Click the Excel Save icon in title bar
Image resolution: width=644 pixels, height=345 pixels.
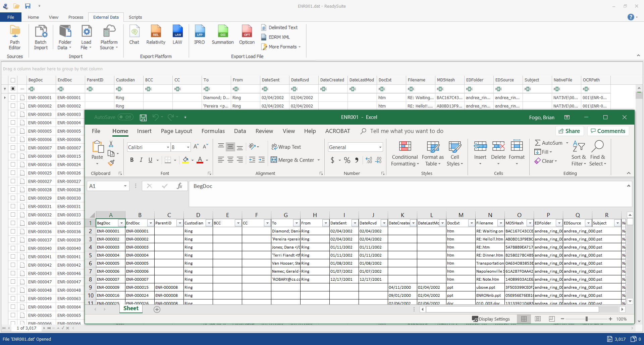143,117
